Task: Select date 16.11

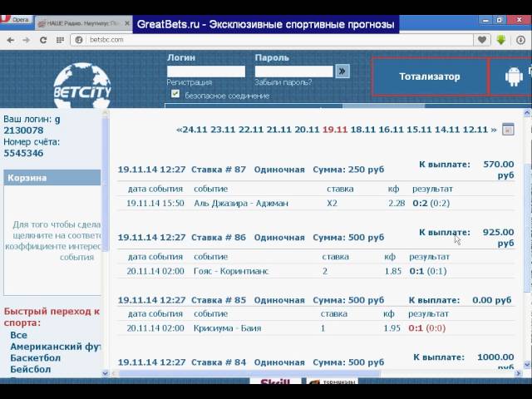Action: [391, 130]
